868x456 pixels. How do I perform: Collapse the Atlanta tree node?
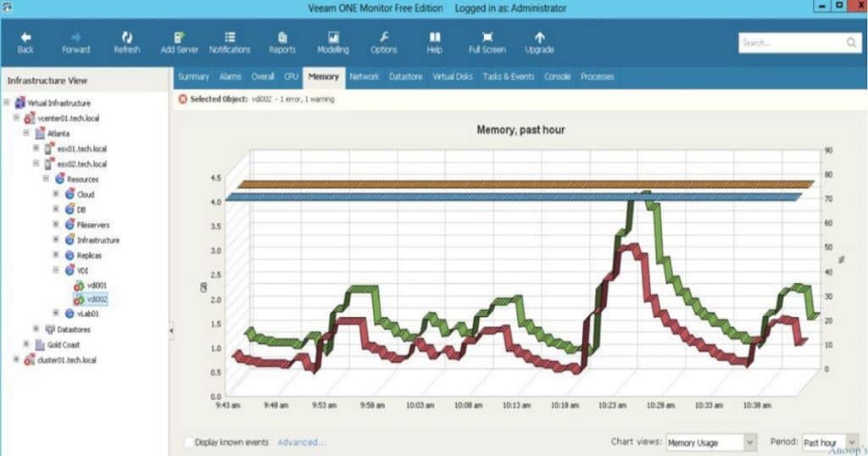[x=26, y=133]
